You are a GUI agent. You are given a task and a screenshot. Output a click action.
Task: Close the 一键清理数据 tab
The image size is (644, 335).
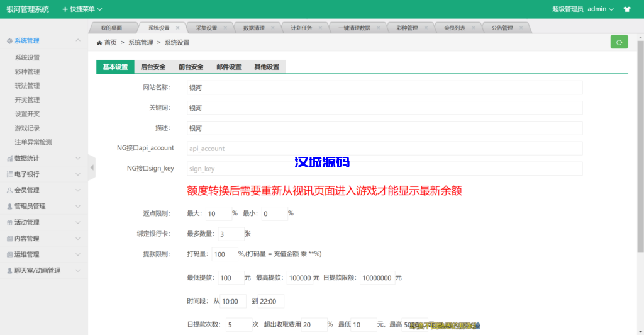click(x=378, y=28)
